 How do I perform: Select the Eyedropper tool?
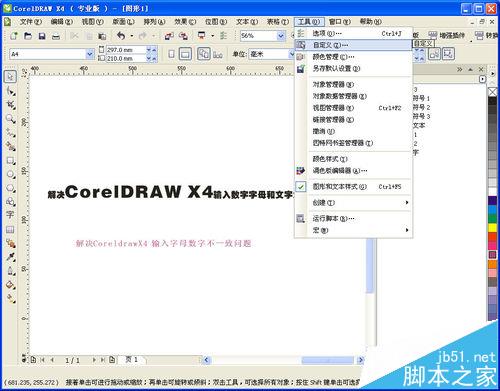(x=11, y=257)
